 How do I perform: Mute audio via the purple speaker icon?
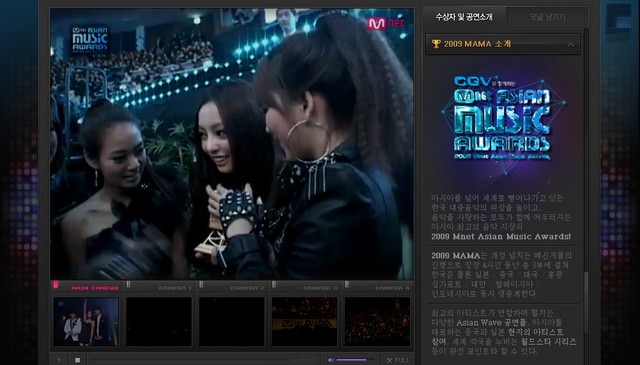331,360
